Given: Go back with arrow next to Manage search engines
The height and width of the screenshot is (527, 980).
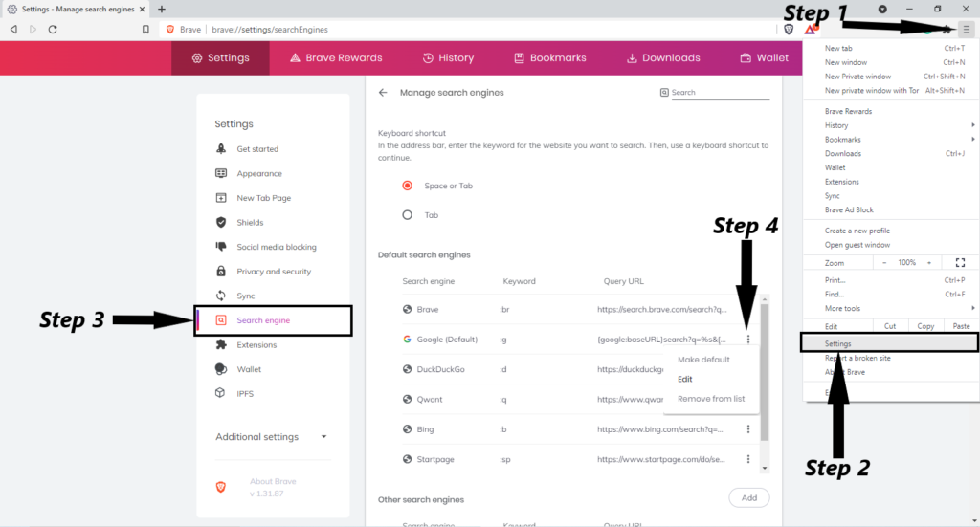Looking at the screenshot, I should click(x=383, y=93).
